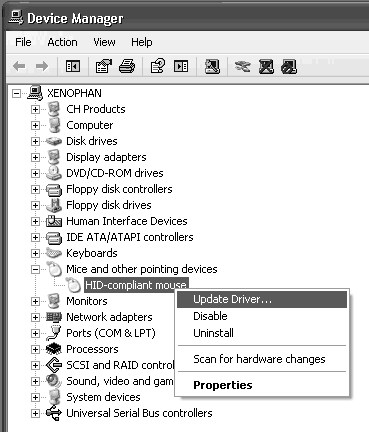Select IDE ATA/ATAPI controllers label
The width and height of the screenshot is (369, 432).
[x=130, y=237]
